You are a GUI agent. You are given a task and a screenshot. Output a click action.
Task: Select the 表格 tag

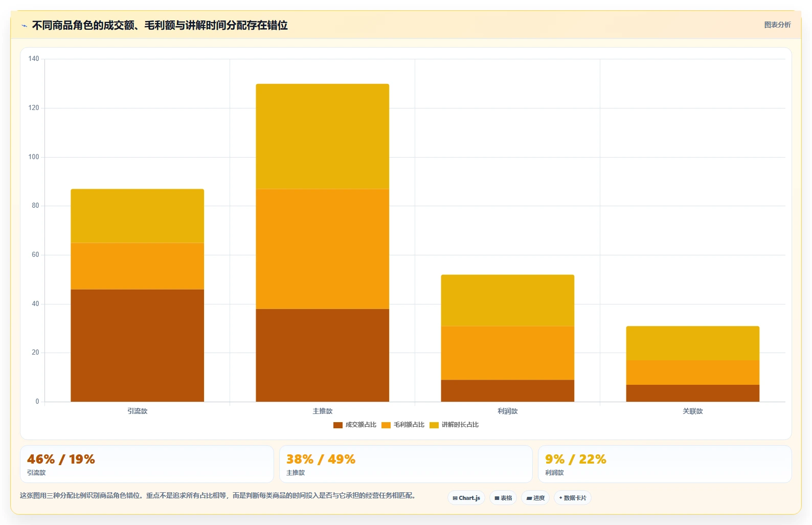point(503,498)
